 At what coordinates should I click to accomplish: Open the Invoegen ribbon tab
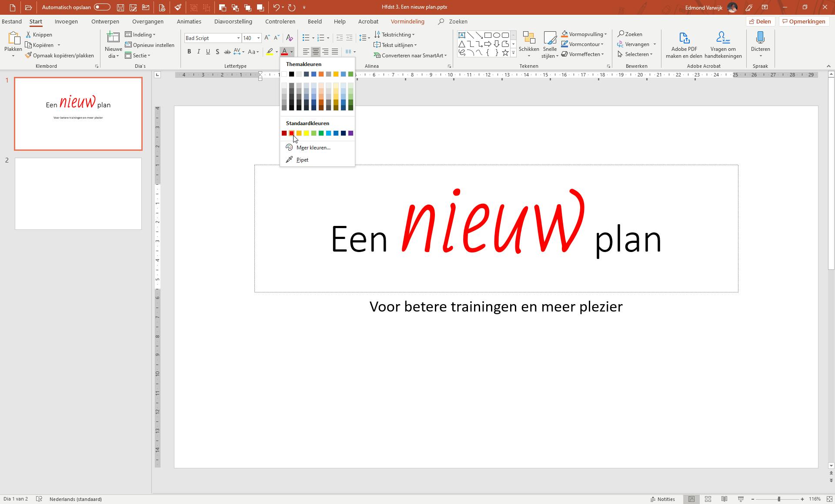coord(66,21)
